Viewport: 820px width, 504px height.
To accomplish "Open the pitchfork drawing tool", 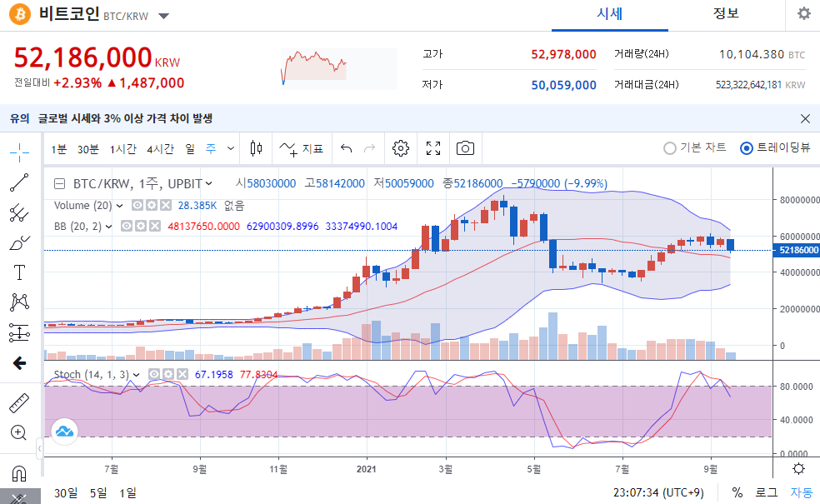I will 19,212.
